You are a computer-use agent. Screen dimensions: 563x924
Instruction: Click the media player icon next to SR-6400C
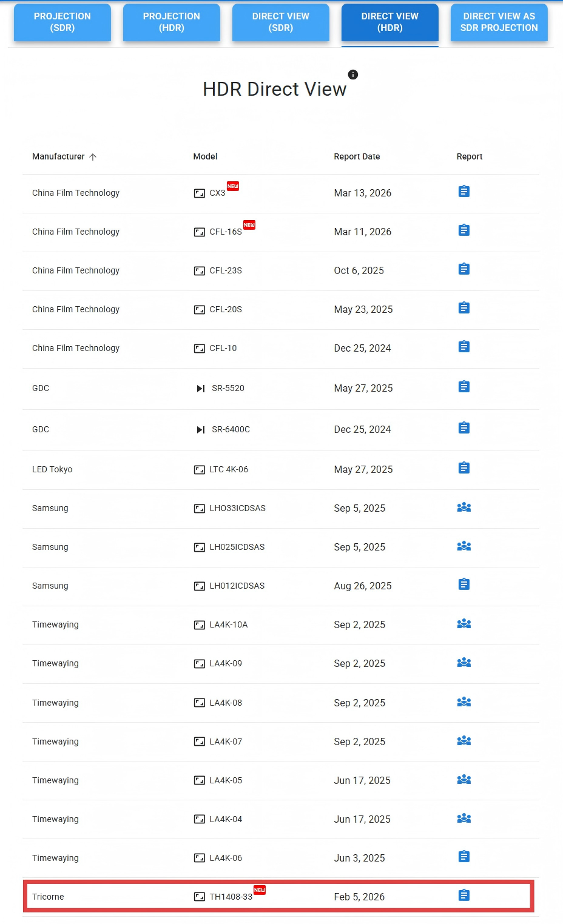[200, 430]
